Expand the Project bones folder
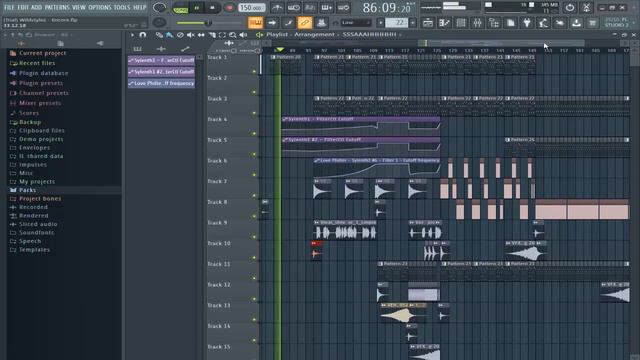 [40, 199]
